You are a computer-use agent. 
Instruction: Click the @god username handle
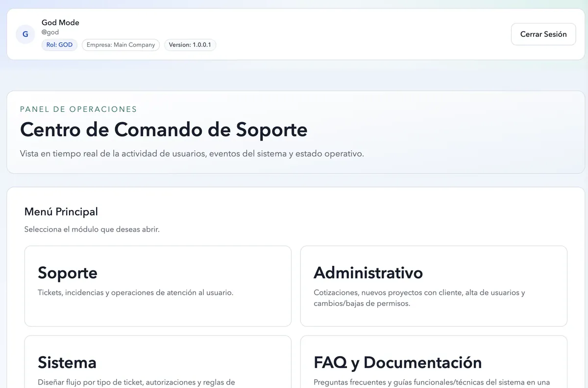[x=50, y=32]
